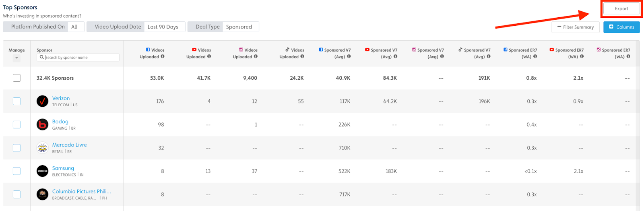
Task: Click the Mercado Livre logo icon
Action: click(x=42, y=148)
